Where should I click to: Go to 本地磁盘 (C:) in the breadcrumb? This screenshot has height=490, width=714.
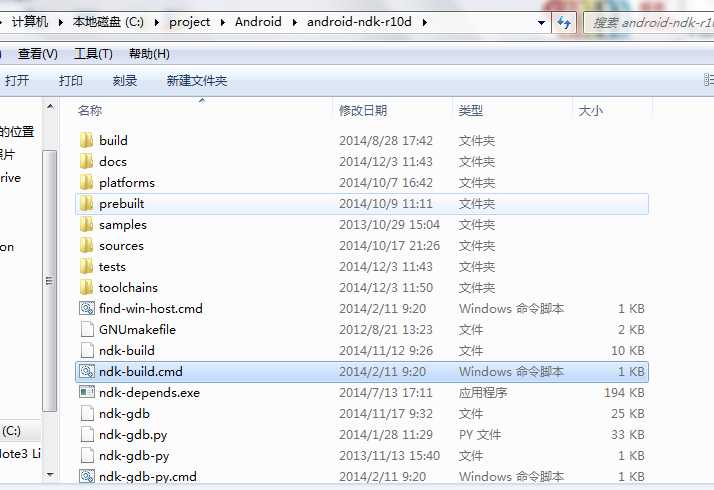[108, 21]
